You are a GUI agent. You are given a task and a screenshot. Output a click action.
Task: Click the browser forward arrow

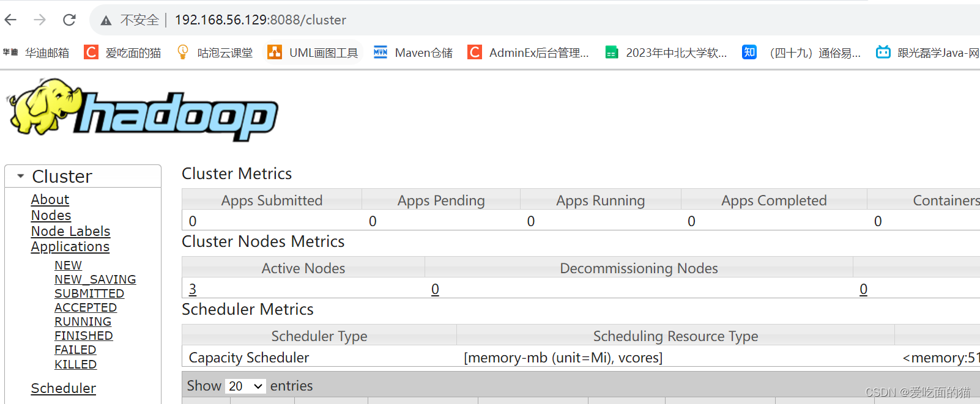pos(40,20)
